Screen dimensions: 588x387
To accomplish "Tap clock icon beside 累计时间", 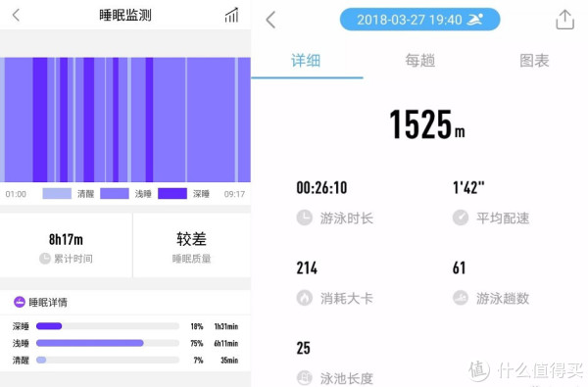I will pos(45,259).
